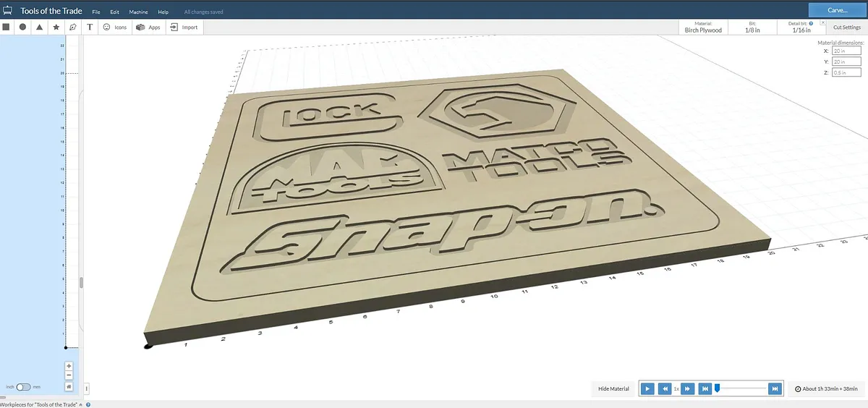
Task: Select the square shape tool
Action: tap(6, 27)
